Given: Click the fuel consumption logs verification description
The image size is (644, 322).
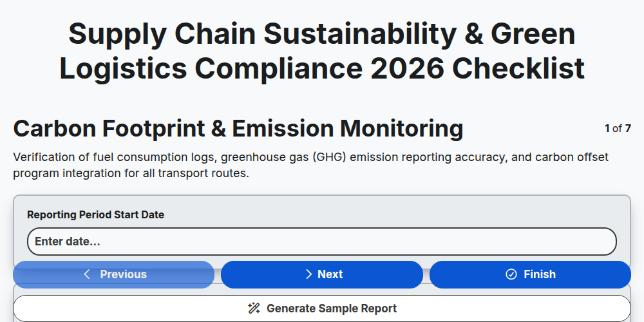Looking at the screenshot, I should click(310, 165).
